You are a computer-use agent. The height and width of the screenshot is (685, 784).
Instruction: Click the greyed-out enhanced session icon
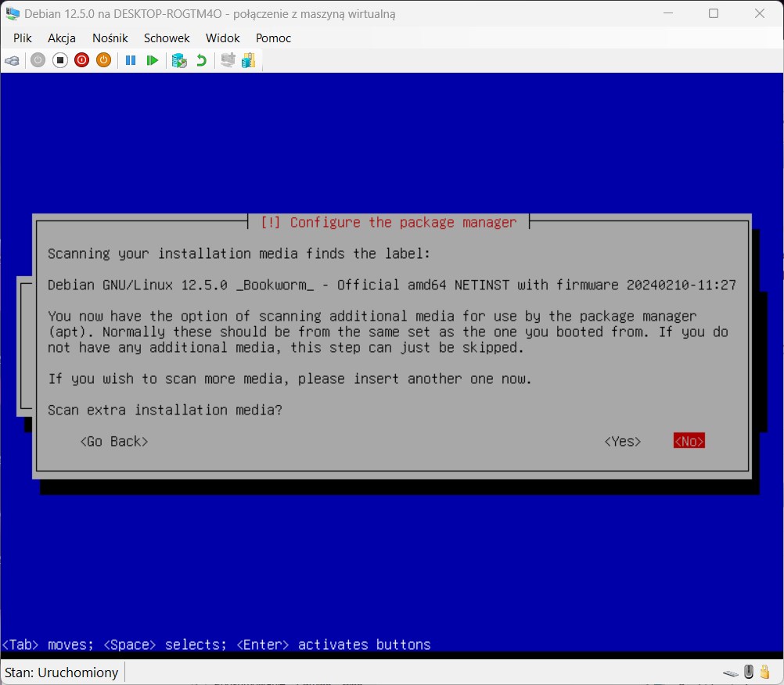tap(228, 60)
